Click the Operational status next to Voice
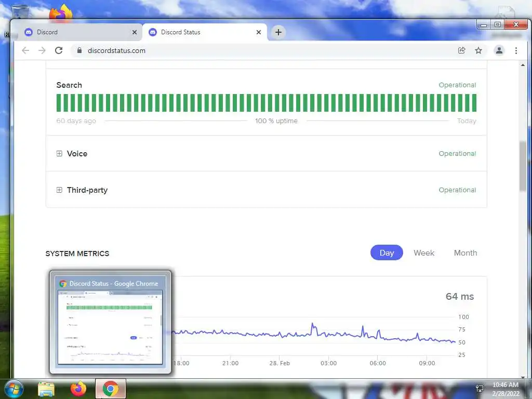 457,154
